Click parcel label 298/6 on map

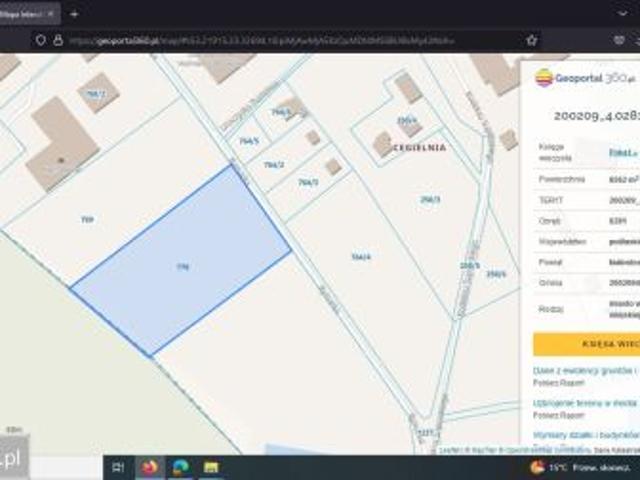496,274
